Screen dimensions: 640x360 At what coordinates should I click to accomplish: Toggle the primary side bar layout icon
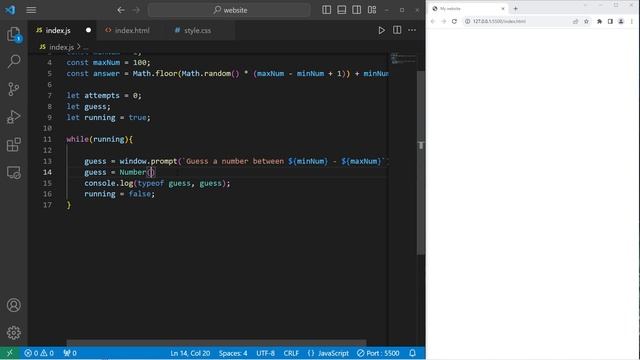point(327,10)
